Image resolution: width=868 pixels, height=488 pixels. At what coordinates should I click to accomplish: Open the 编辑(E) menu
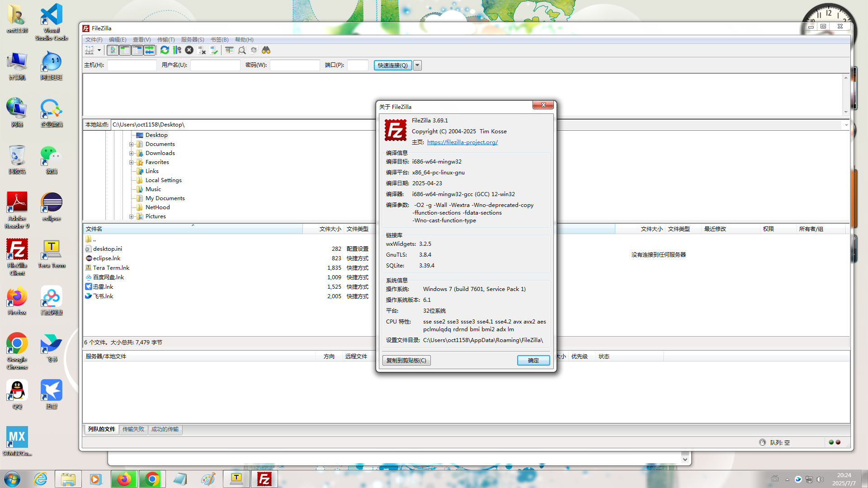(x=118, y=40)
